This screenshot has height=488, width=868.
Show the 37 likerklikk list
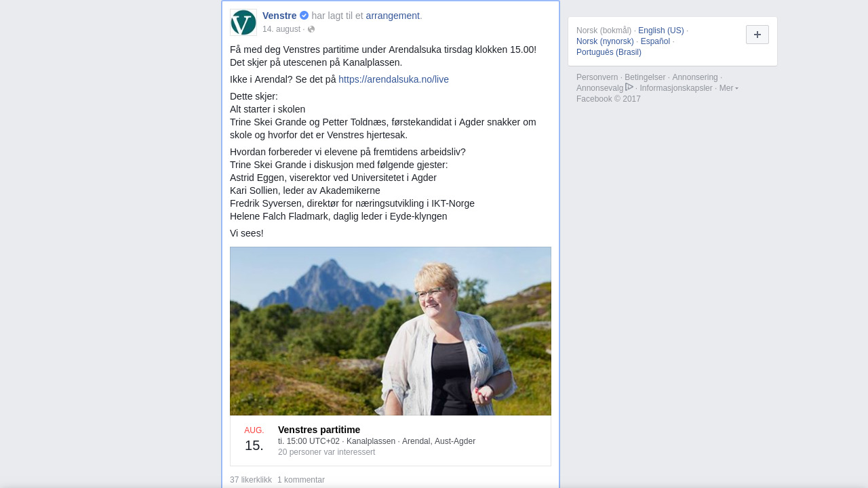pos(251,480)
